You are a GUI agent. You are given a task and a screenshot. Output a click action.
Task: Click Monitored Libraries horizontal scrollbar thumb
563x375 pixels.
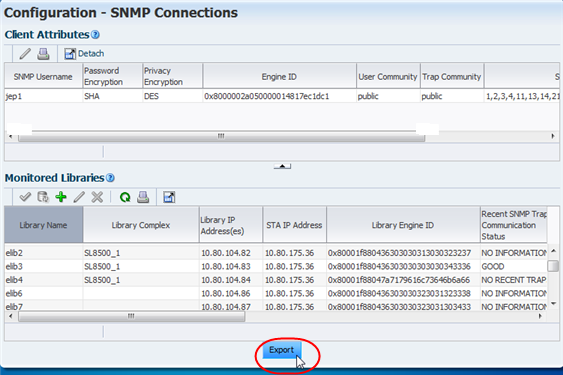click(x=131, y=316)
